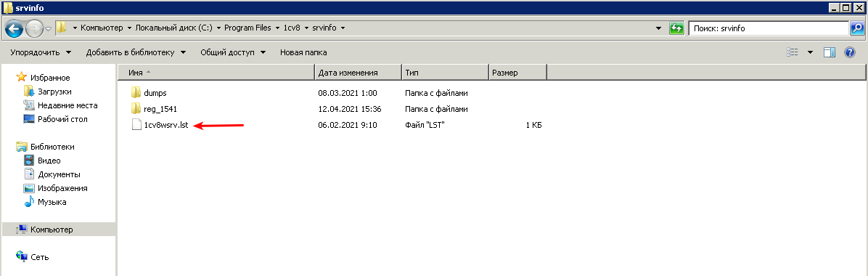Click date 08.03.2021 1:00 of dumps
The image size is (868, 276).
pyautogui.click(x=348, y=92)
